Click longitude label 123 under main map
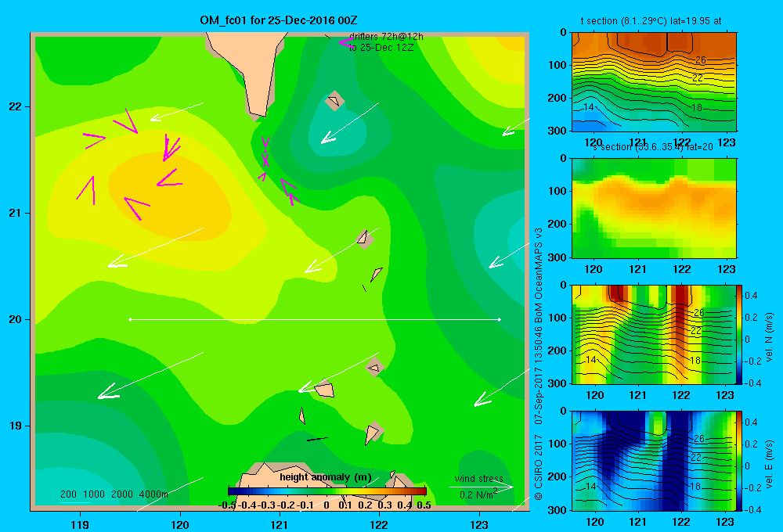Screen dimensions: 783x532 click(479, 524)
